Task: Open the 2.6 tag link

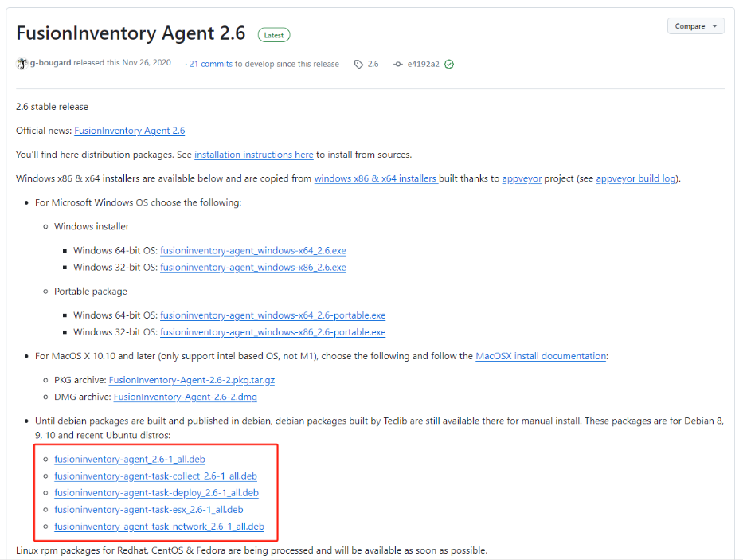Action: coord(373,64)
